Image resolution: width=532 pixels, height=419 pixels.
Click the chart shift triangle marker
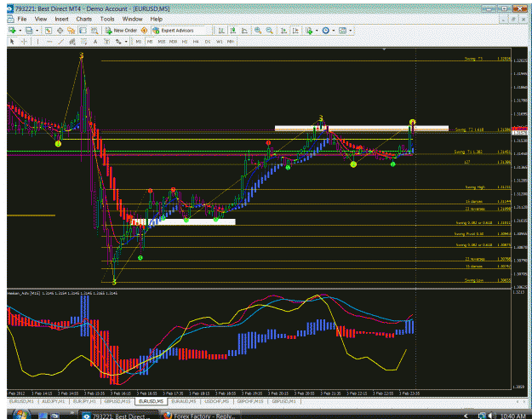[384, 49]
